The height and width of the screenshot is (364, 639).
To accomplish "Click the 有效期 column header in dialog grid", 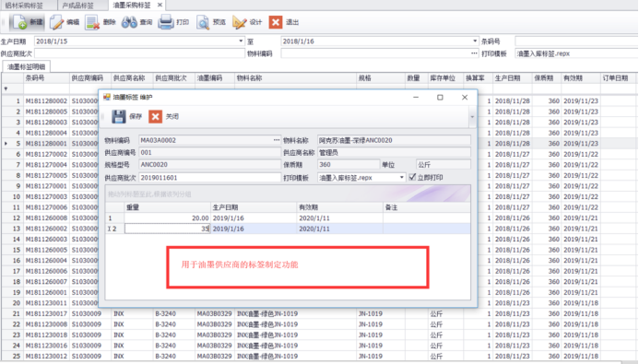I will tap(339, 207).
